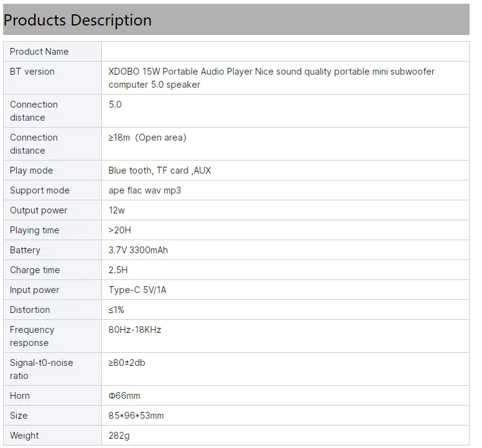The width and height of the screenshot is (482, 448).
Task: Select the Product Name label cell
Action: pyautogui.click(x=39, y=52)
